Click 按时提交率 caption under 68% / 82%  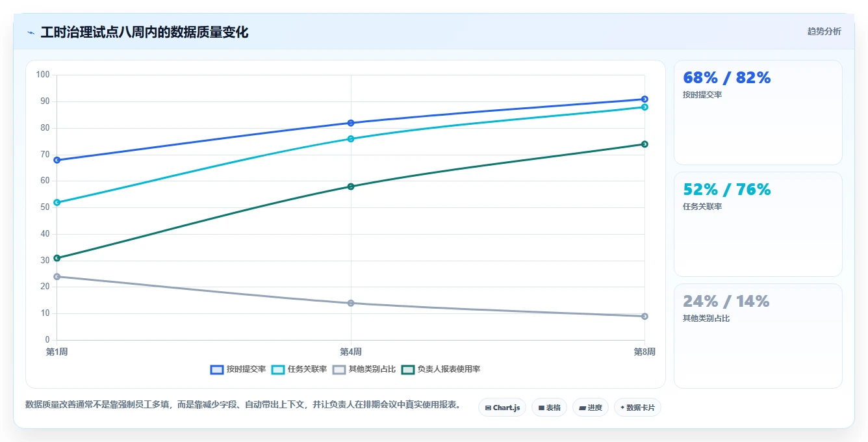point(702,94)
